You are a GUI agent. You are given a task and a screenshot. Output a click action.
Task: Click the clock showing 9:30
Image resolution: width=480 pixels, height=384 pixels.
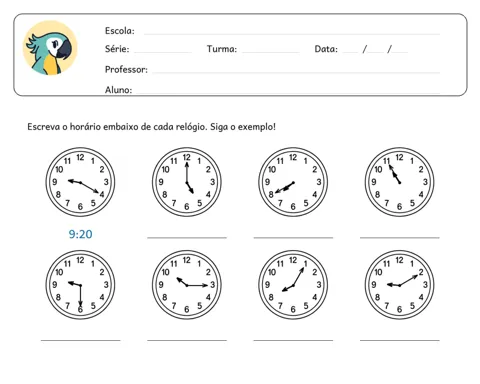click(80, 285)
